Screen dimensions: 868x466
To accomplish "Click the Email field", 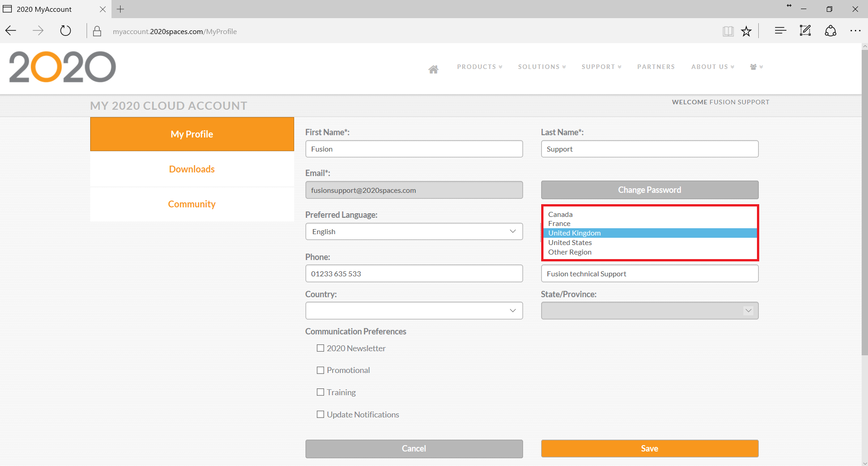I will tap(414, 190).
